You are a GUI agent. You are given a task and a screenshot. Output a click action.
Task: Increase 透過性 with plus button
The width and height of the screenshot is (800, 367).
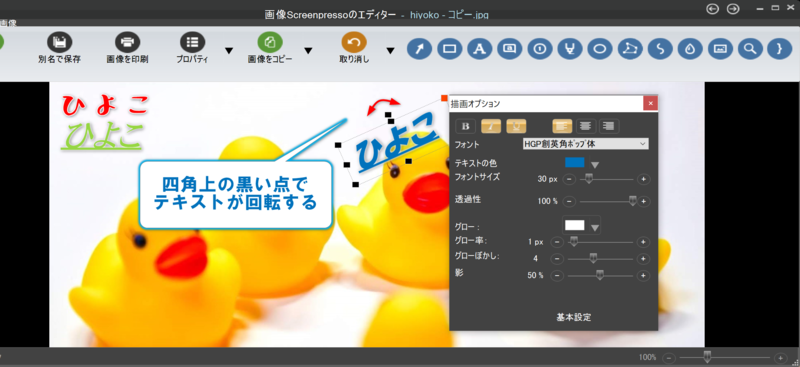coord(644,202)
